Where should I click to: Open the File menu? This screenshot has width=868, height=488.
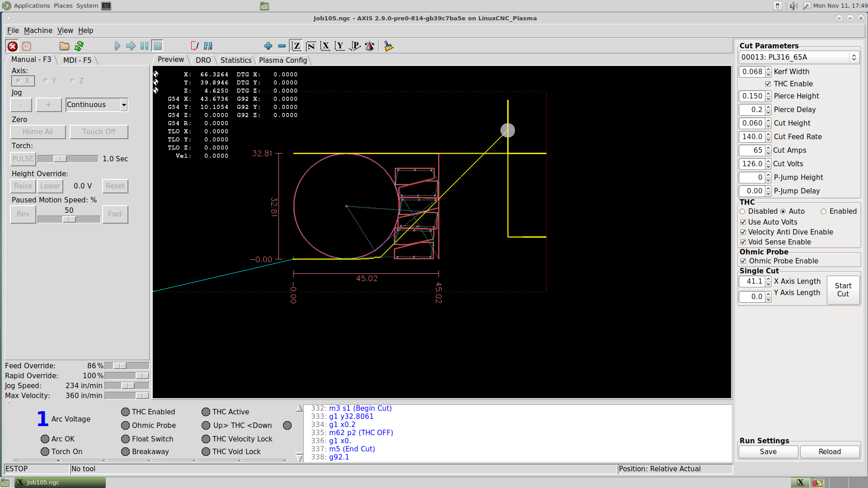(x=13, y=30)
